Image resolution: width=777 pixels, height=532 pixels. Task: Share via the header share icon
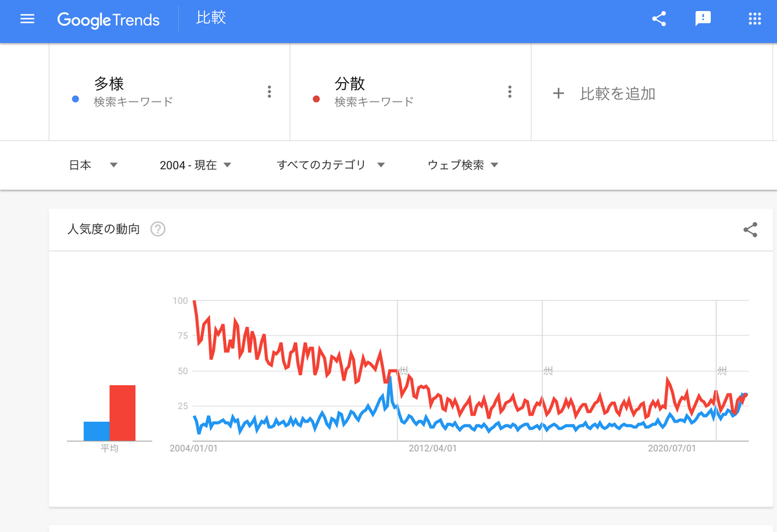click(659, 19)
